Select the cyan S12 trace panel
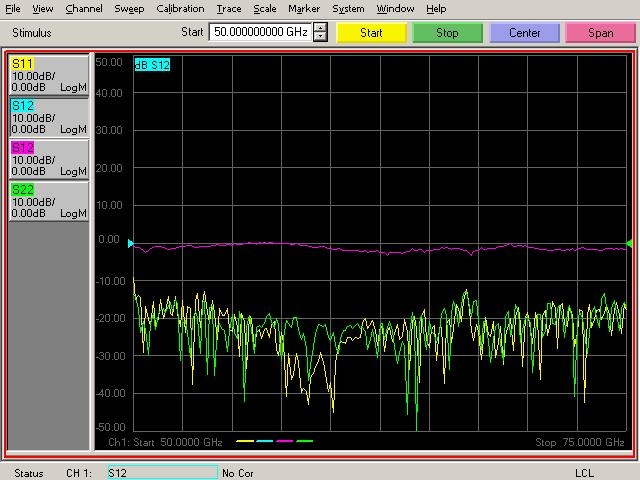The height and width of the screenshot is (480, 640). click(49, 117)
